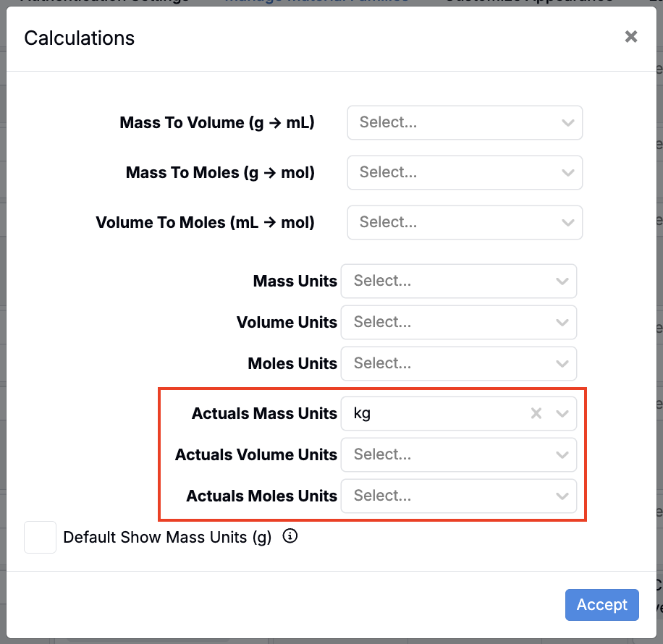Viewport: 663px width, 644px height.
Task: Close the Calculations dialog with X
Action: click(631, 37)
